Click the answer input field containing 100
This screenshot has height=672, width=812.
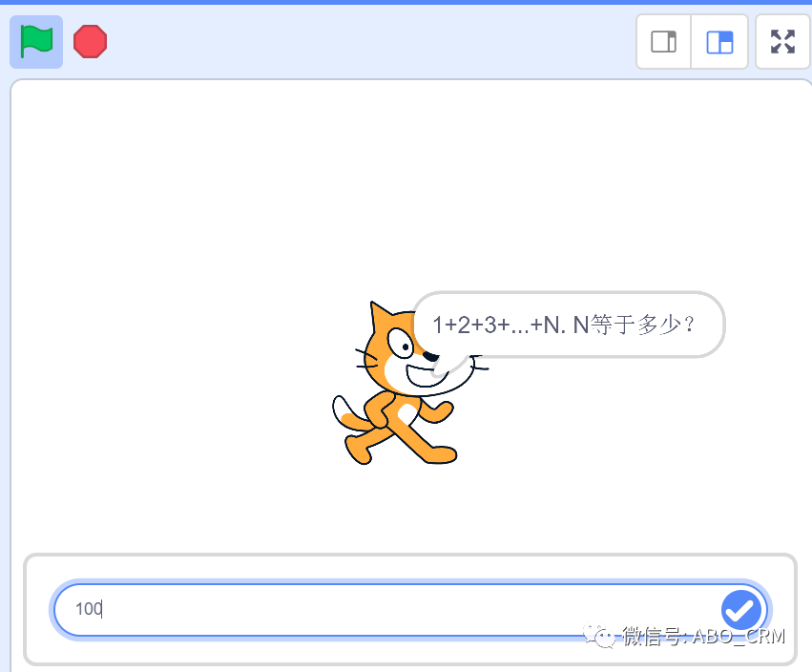coord(410,610)
